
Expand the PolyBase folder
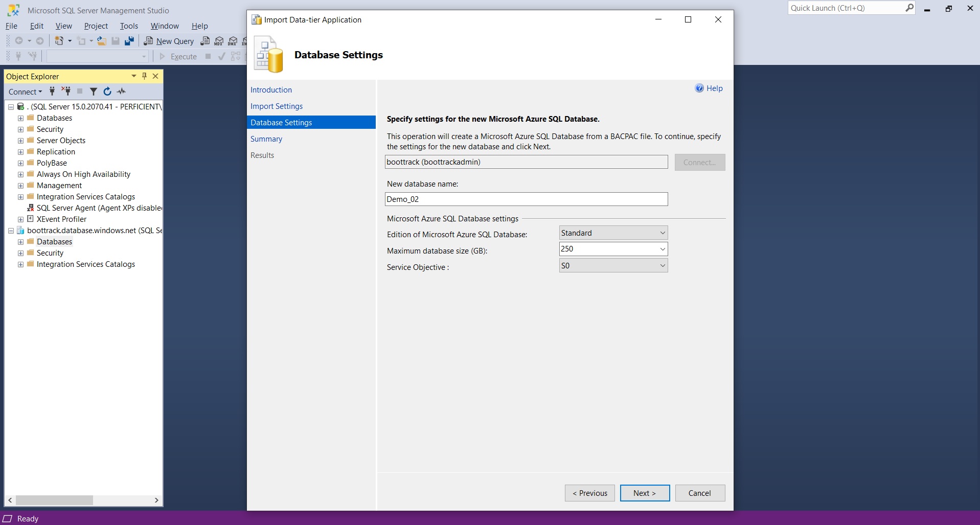click(20, 163)
